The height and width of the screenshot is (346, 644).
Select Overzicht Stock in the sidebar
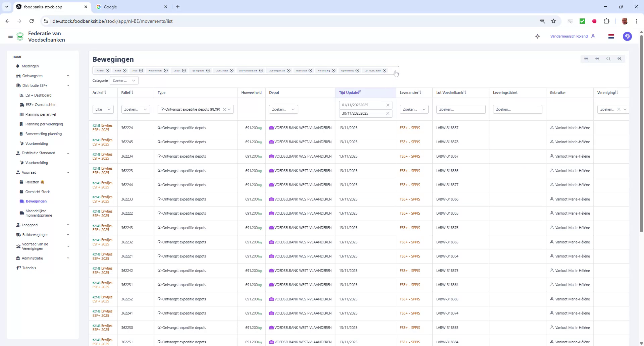[38, 192]
